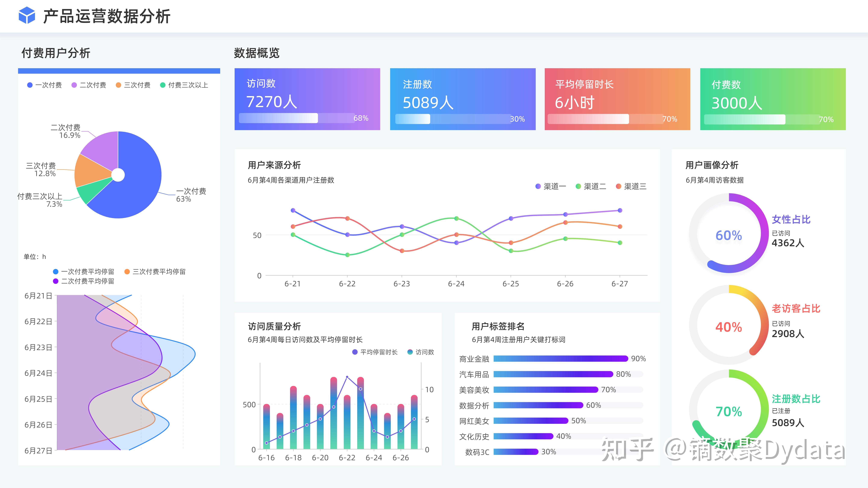
Task: Toggle 二次付费平均停留 legend entry
Action: tap(84, 281)
